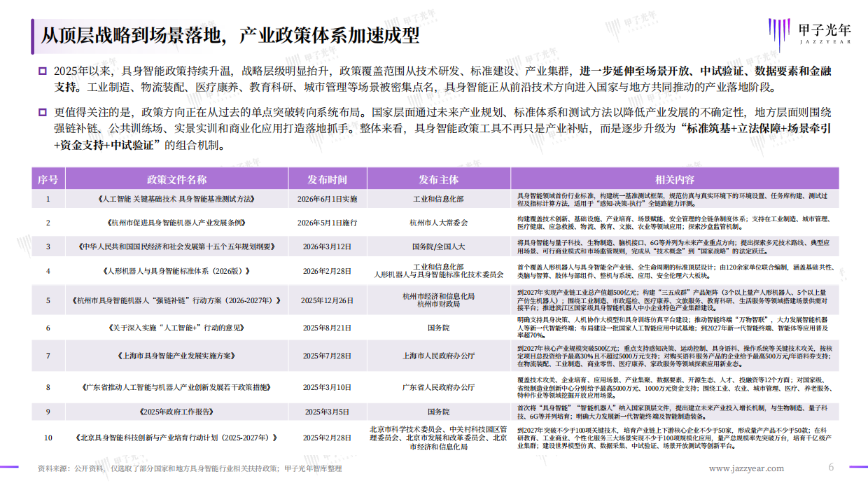Select 《上海市具身智能产业发展实施方案》 cell
Screen dimensions: 868x488
click(177, 356)
